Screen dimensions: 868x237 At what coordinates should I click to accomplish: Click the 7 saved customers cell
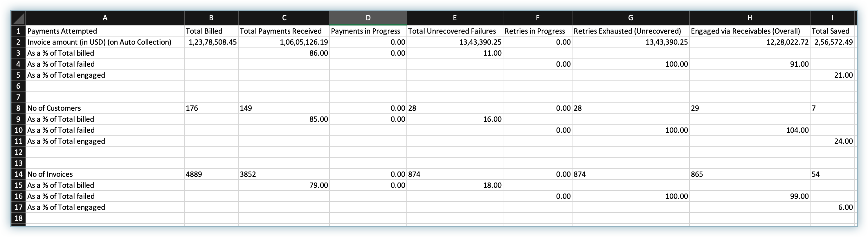click(833, 108)
